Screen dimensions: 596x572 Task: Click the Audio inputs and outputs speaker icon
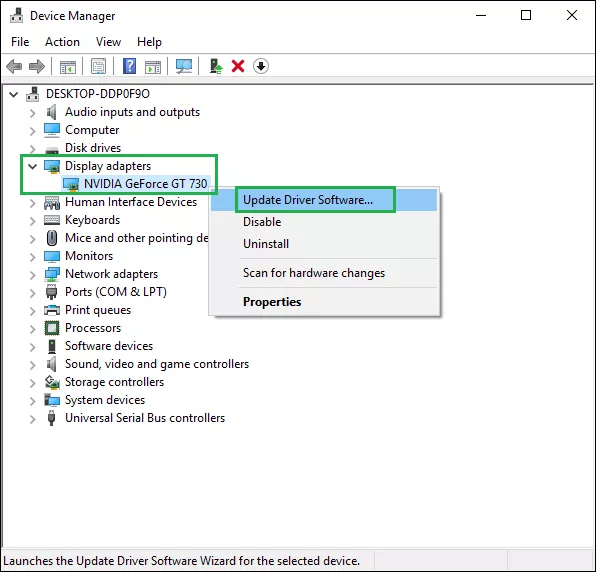coord(51,112)
